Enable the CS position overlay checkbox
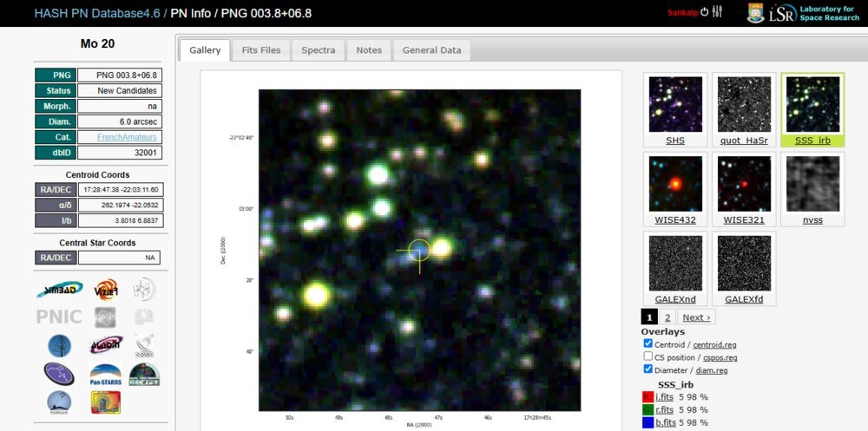Screen dimensions: 868x431 point(648,356)
